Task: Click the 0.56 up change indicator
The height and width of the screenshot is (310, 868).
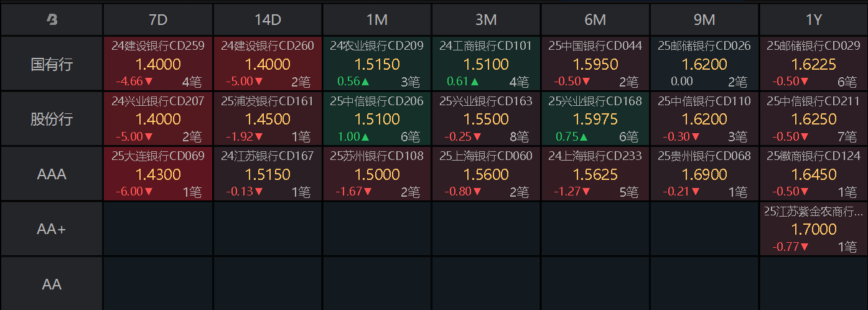Action: [x=353, y=82]
